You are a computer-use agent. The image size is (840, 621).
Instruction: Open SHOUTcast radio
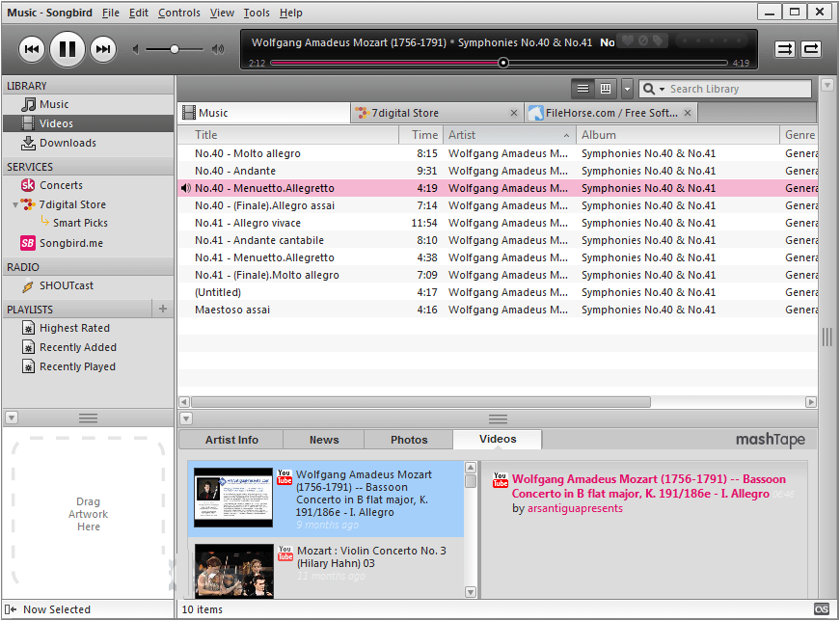tap(89, 285)
